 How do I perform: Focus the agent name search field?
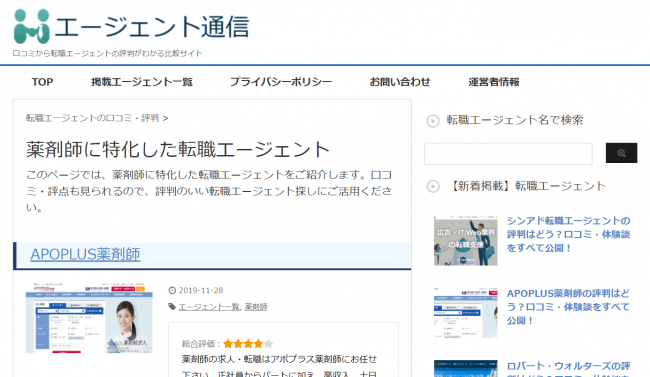[508, 153]
